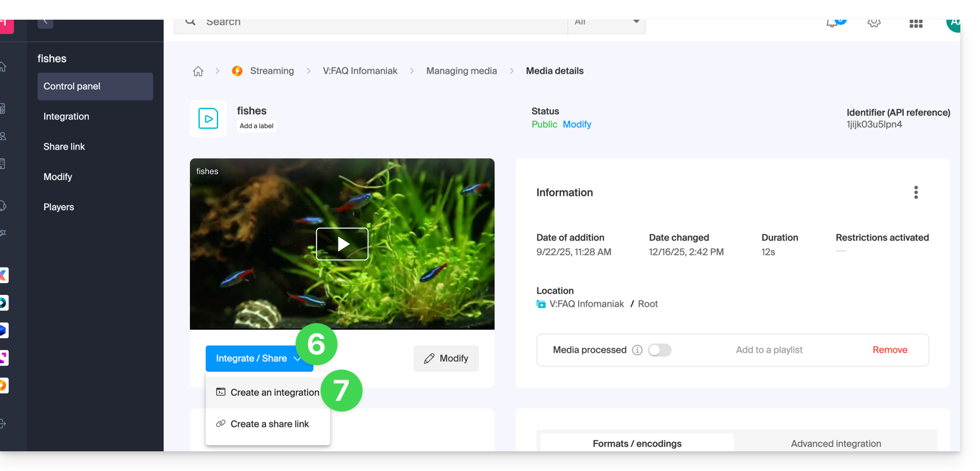980x471 pixels.
Task: Click Add a label tag
Action: [256, 126]
